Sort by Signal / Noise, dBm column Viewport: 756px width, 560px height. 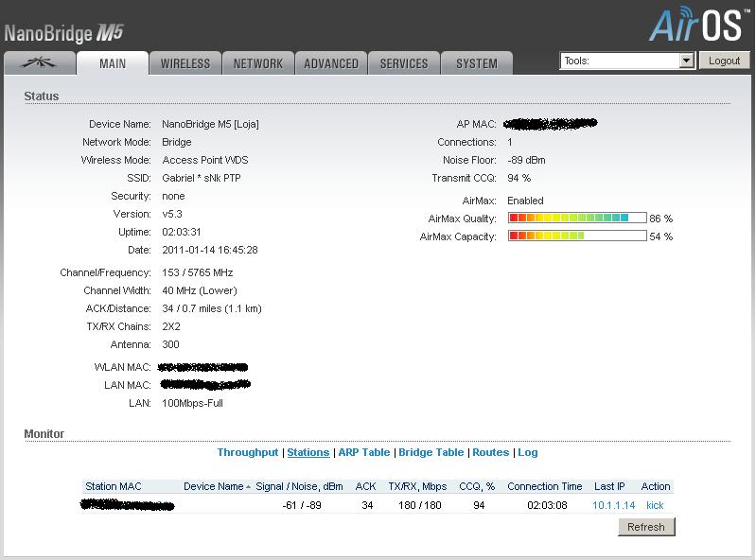[299, 486]
